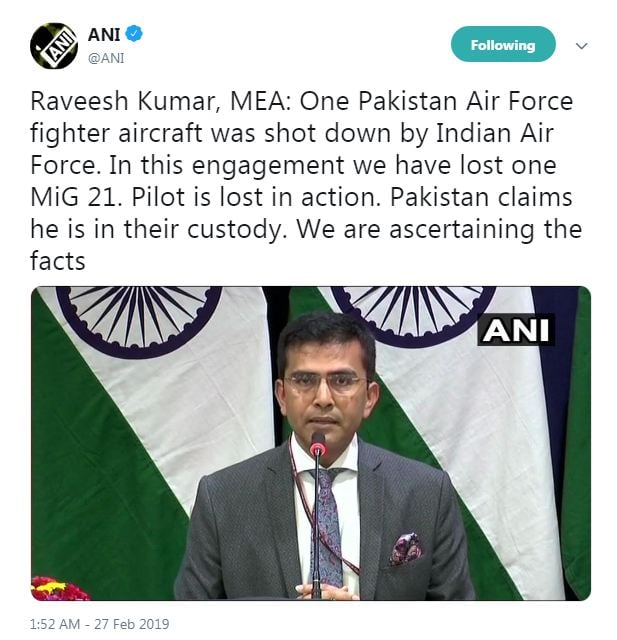Open the attached press briefing photo

pos(311,443)
